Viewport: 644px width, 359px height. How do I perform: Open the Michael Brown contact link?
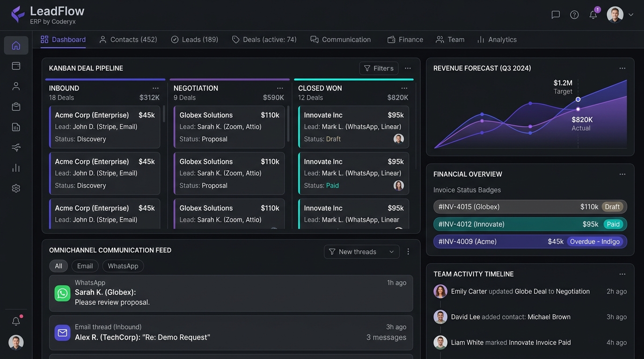(x=549, y=317)
